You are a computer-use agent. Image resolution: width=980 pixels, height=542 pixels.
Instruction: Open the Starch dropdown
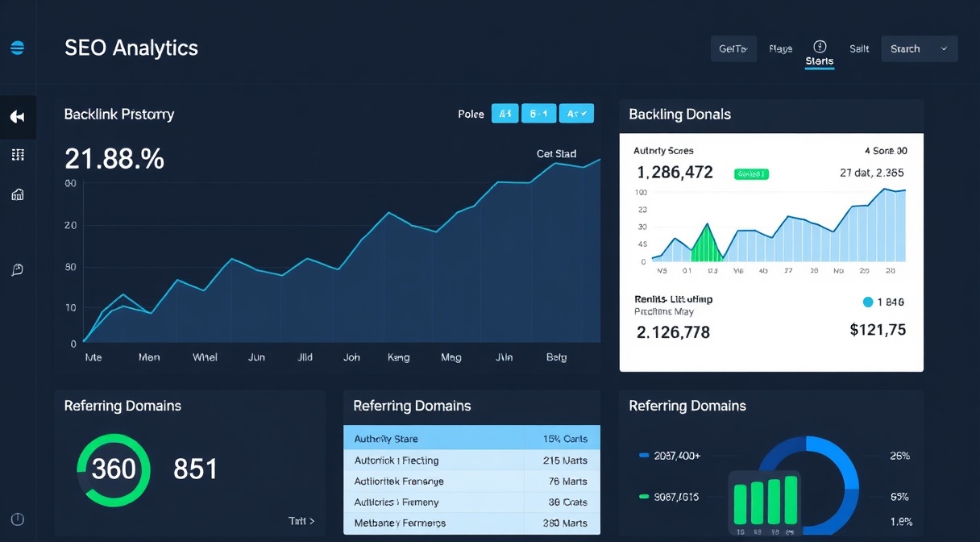pos(920,48)
